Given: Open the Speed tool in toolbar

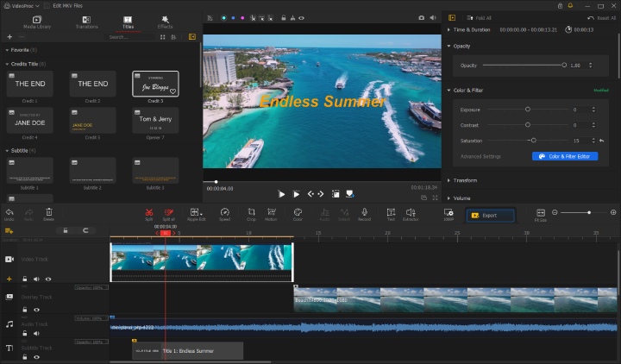Looking at the screenshot, I should [x=224, y=211].
